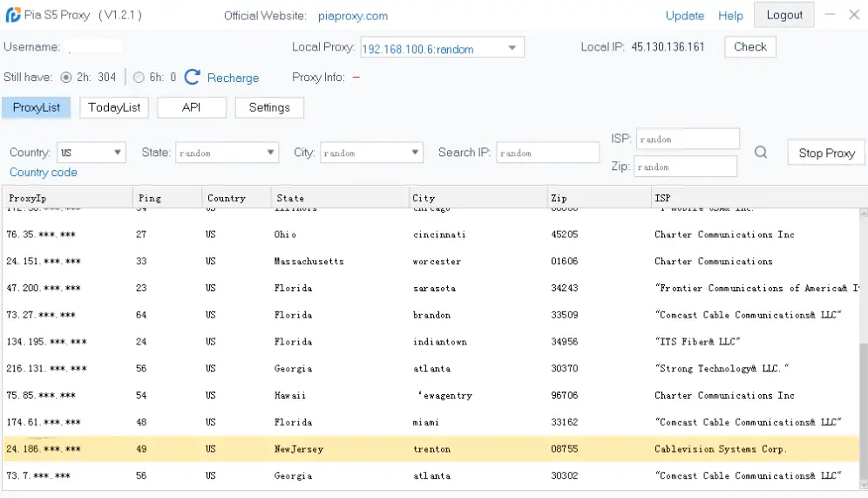Screen dimensions: 868x498
Task: Open the Country dropdown showing US
Action: 92,153
